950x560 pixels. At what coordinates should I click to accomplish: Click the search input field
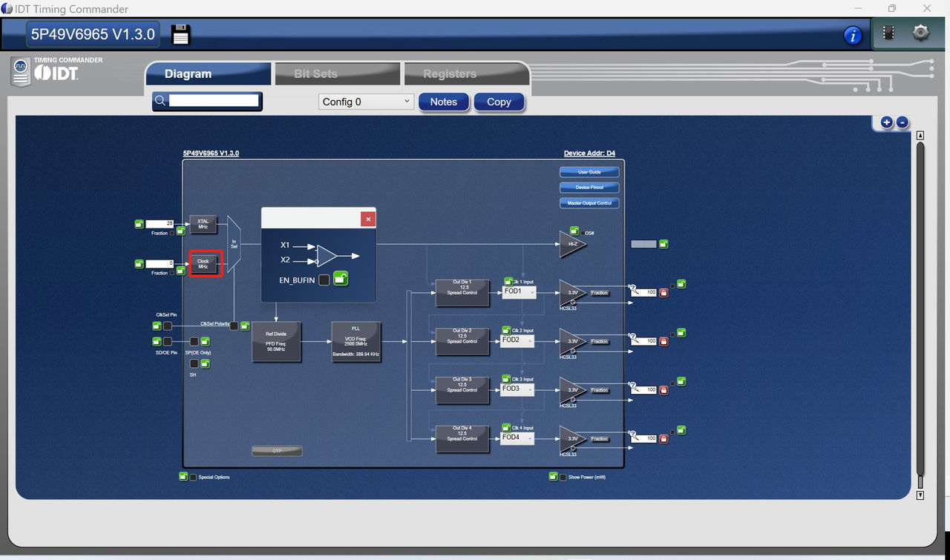pyautogui.click(x=214, y=101)
